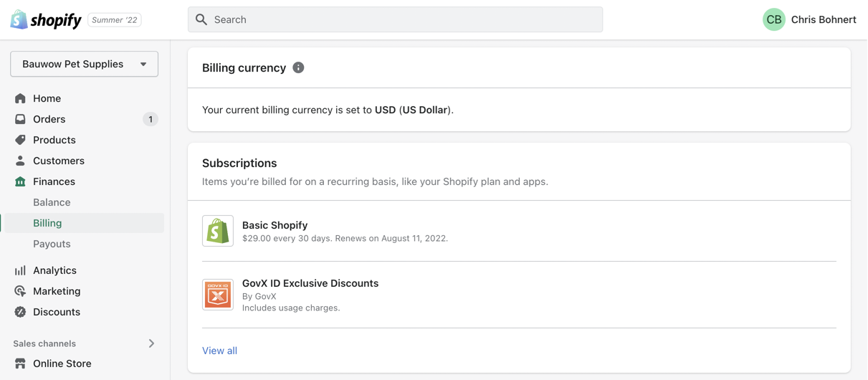Click the By GovX text
Image resolution: width=868 pixels, height=380 pixels.
tap(259, 296)
